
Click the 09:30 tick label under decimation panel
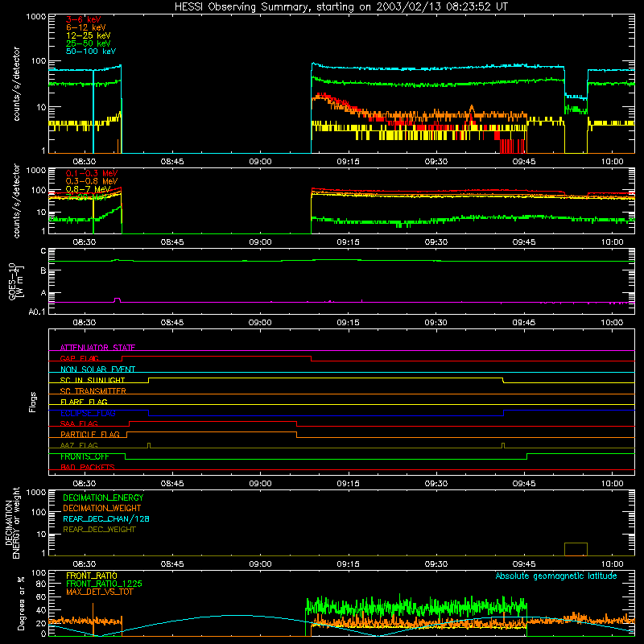click(x=436, y=564)
